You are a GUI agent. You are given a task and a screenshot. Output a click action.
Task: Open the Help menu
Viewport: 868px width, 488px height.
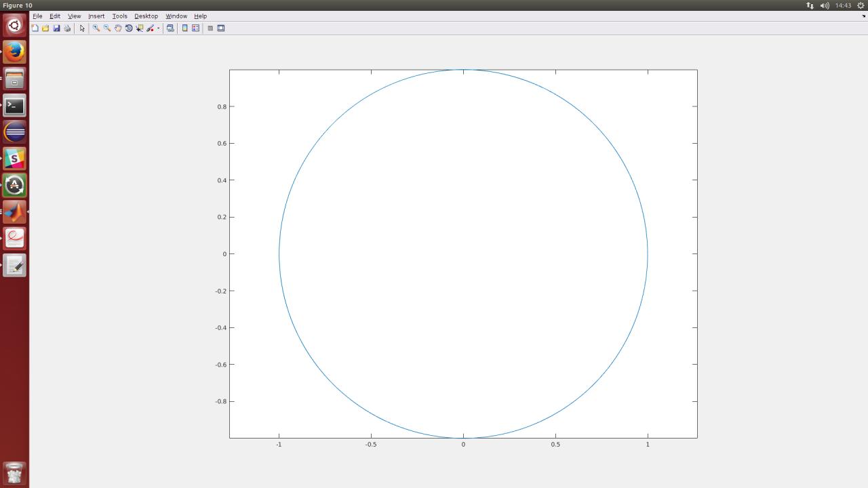(200, 16)
